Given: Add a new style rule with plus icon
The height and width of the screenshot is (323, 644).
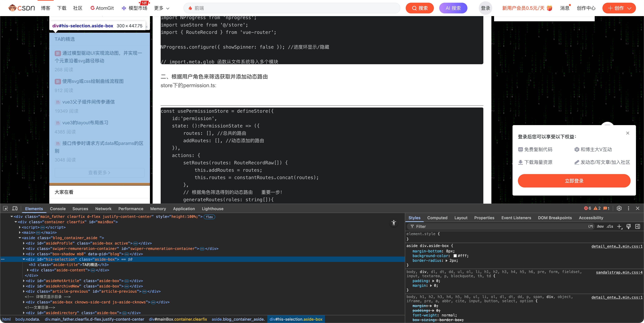Looking at the screenshot, I should tap(619, 227).
